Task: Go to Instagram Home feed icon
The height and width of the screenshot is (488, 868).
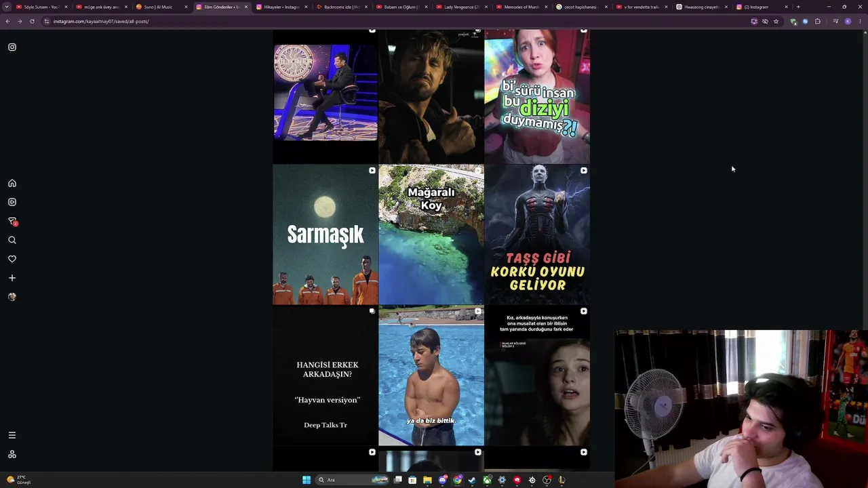Action: pos(12,183)
